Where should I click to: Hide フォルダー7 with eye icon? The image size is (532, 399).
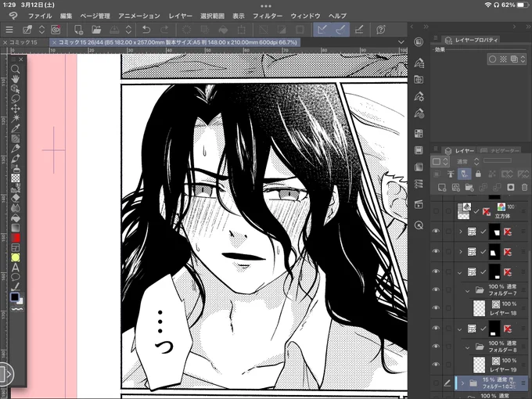pyautogui.click(x=436, y=289)
